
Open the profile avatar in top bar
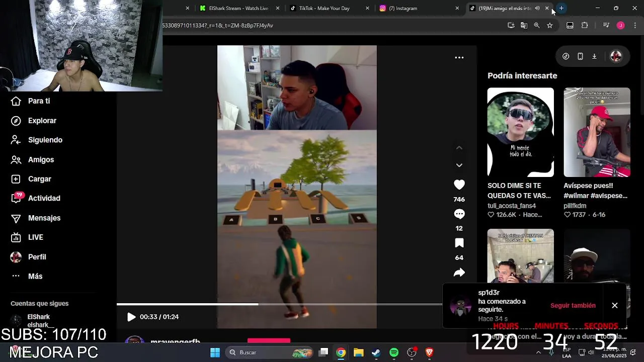click(x=616, y=56)
